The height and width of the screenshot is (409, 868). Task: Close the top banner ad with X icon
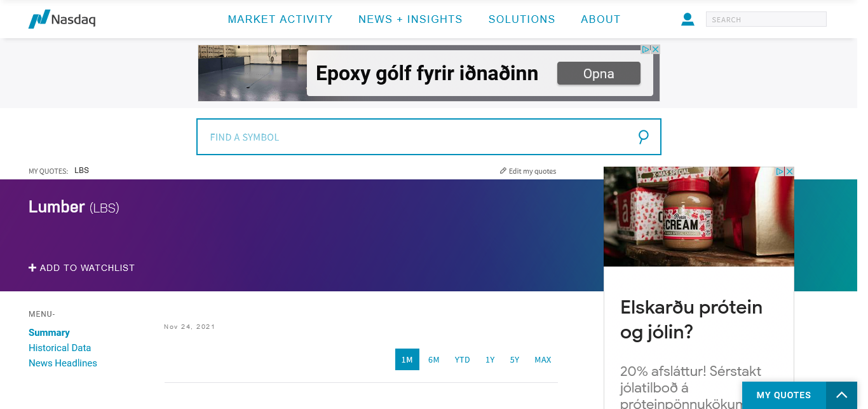(655, 49)
